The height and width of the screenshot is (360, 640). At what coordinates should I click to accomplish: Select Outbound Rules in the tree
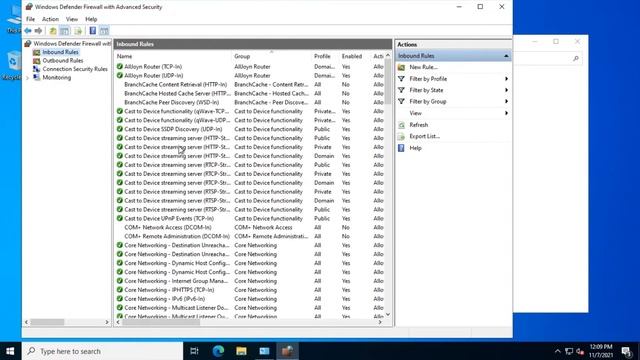tap(62, 61)
